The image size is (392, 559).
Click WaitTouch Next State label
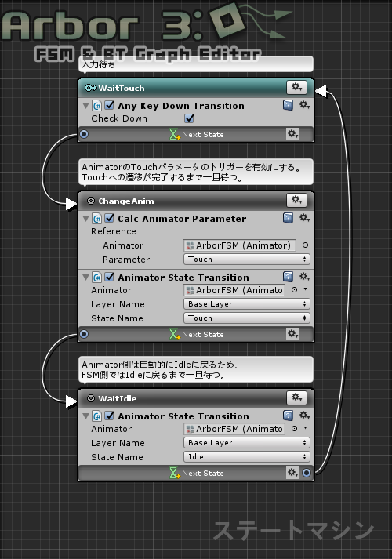(203, 134)
